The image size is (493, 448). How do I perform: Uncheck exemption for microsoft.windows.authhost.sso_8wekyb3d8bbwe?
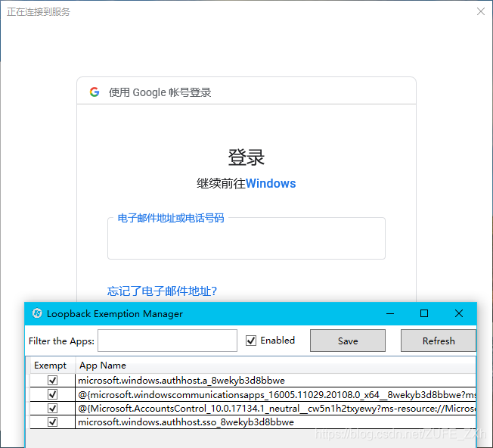click(52, 422)
